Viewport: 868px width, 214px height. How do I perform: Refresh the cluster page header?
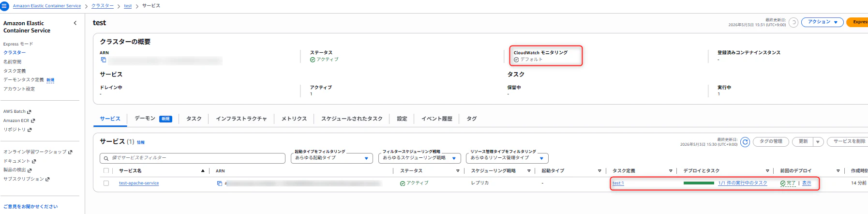click(x=793, y=22)
